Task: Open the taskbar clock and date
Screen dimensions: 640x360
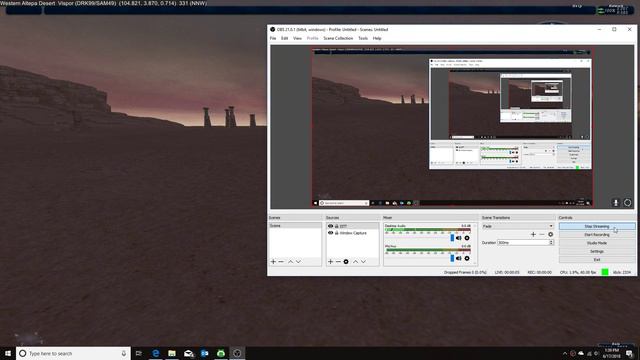Action: coord(611,353)
